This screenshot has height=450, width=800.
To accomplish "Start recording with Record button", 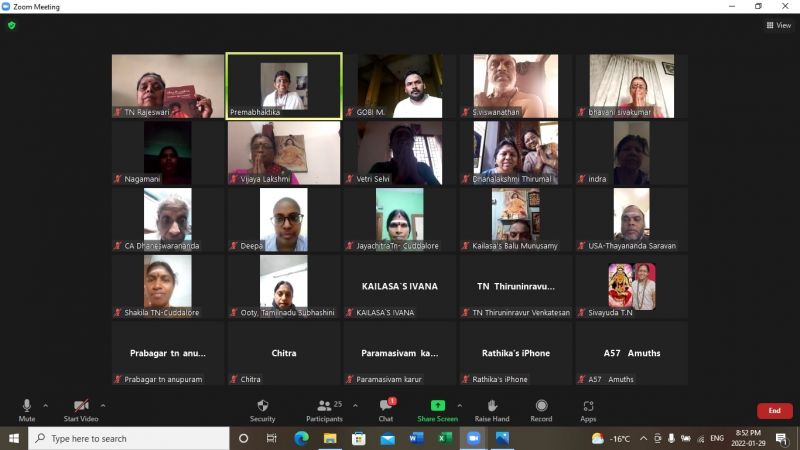I will coord(541,411).
